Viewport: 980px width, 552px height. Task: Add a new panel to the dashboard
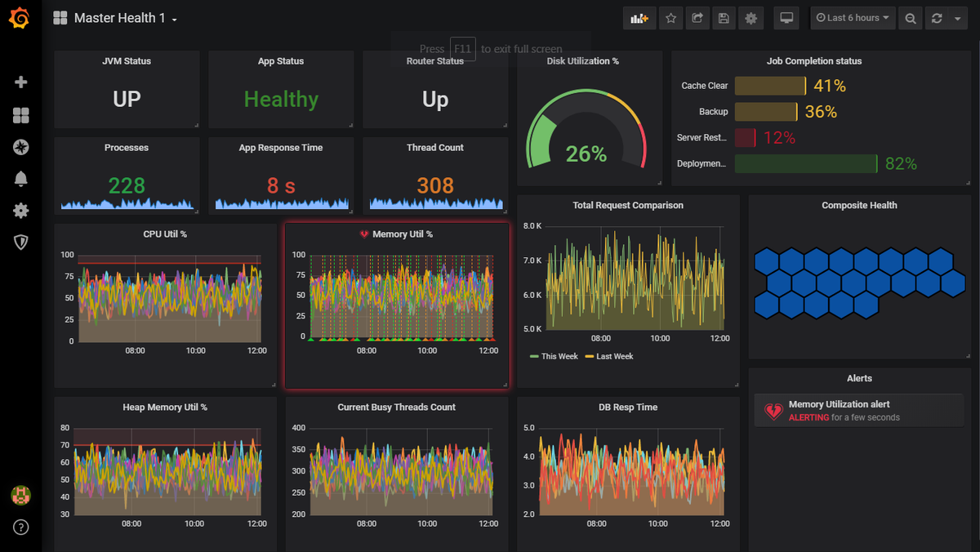tap(639, 17)
